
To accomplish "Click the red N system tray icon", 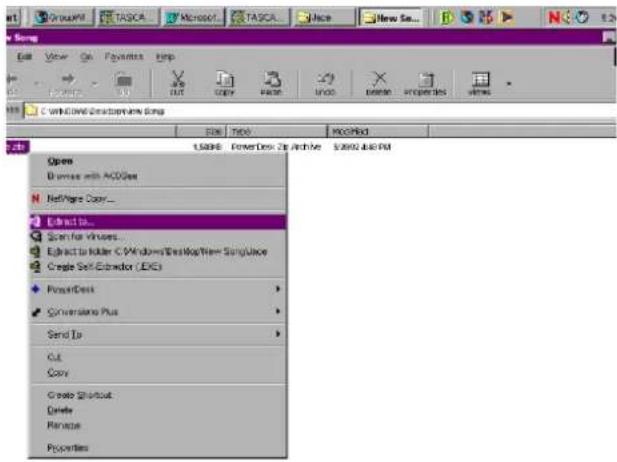I will (554, 17).
